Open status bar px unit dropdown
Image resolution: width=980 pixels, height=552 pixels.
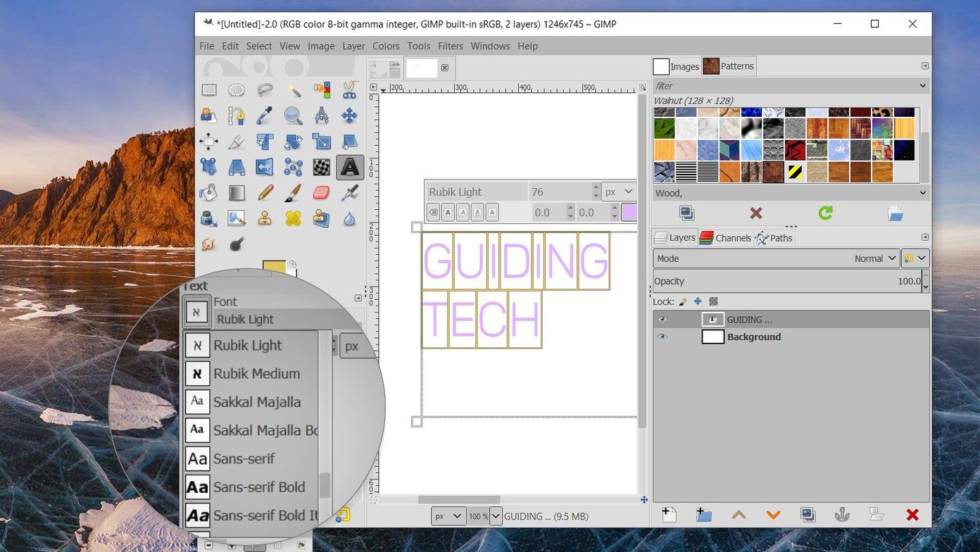448,516
